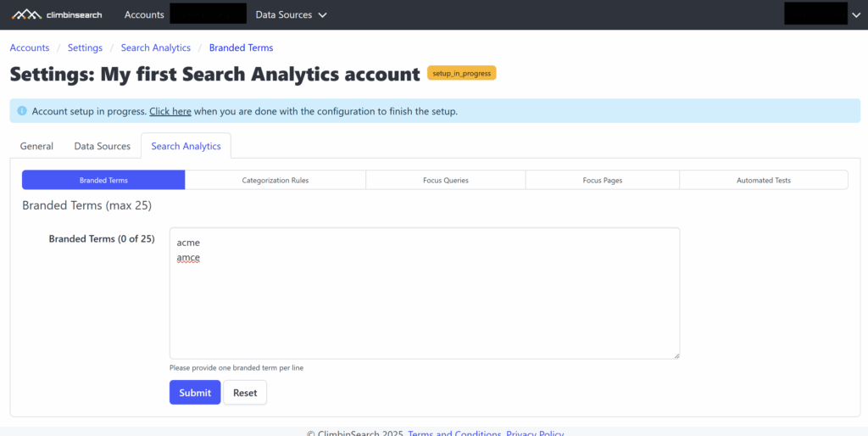This screenshot has width=868, height=436.
Task: Select the Search Analytics settings tab
Action: pyautogui.click(x=186, y=146)
